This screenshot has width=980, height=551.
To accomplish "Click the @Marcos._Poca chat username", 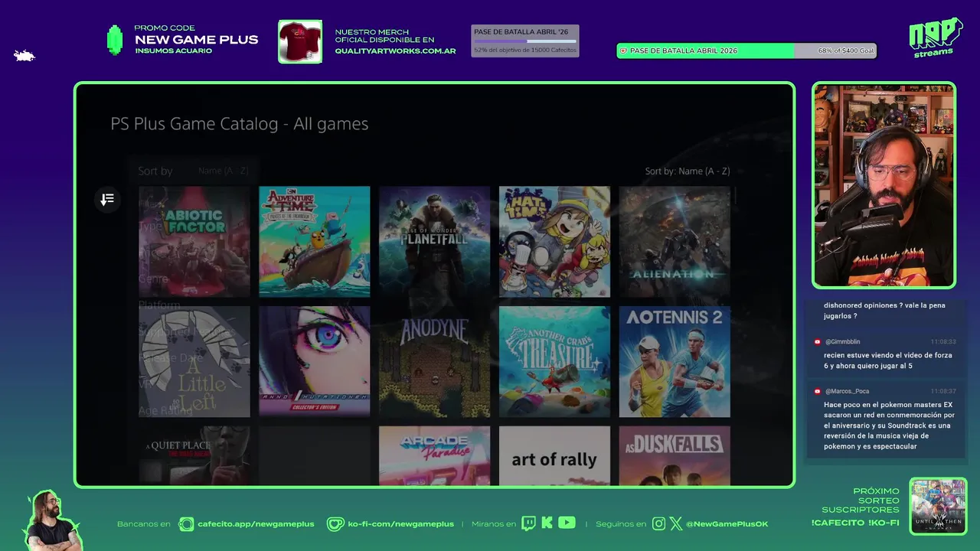I will click(847, 391).
